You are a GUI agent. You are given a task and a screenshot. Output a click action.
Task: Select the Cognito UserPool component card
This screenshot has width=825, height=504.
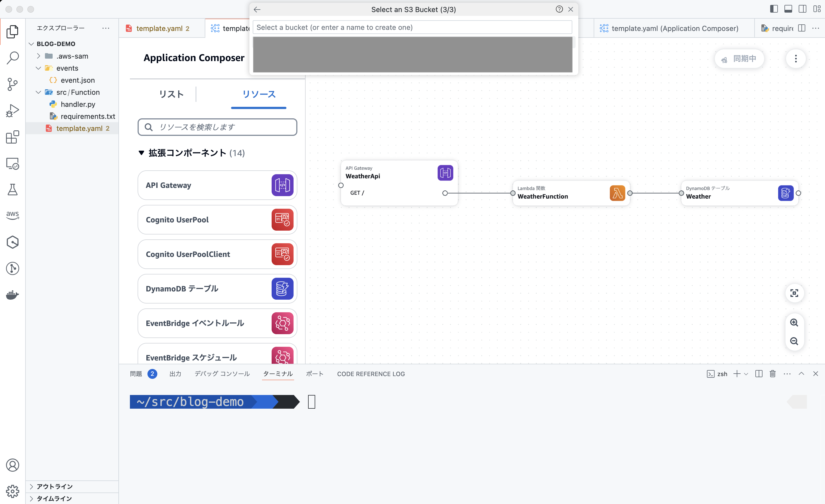tap(217, 219)
